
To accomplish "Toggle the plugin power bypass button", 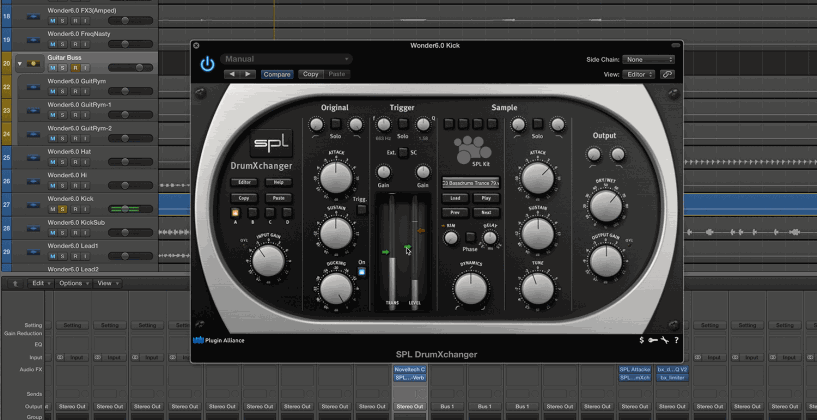I will (x=207, y=65).
